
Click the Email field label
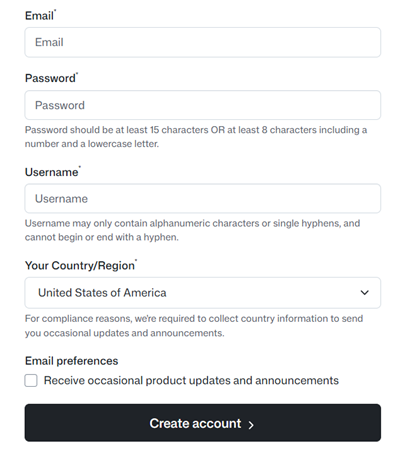click(x=39, y=16)
